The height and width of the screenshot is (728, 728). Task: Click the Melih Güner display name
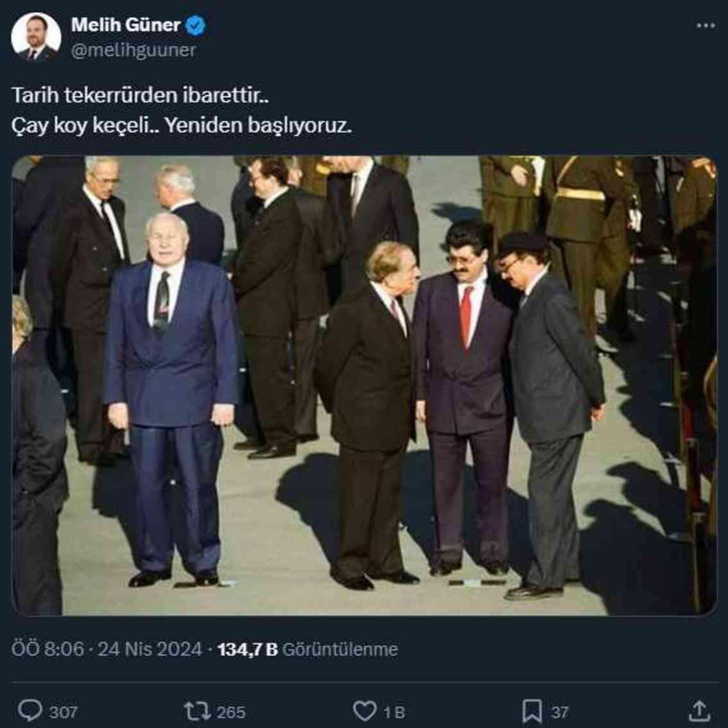point(126,24)
